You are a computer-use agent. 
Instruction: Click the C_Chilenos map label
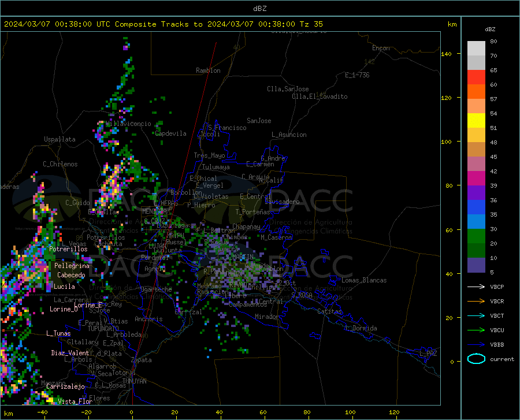point(60,164)
